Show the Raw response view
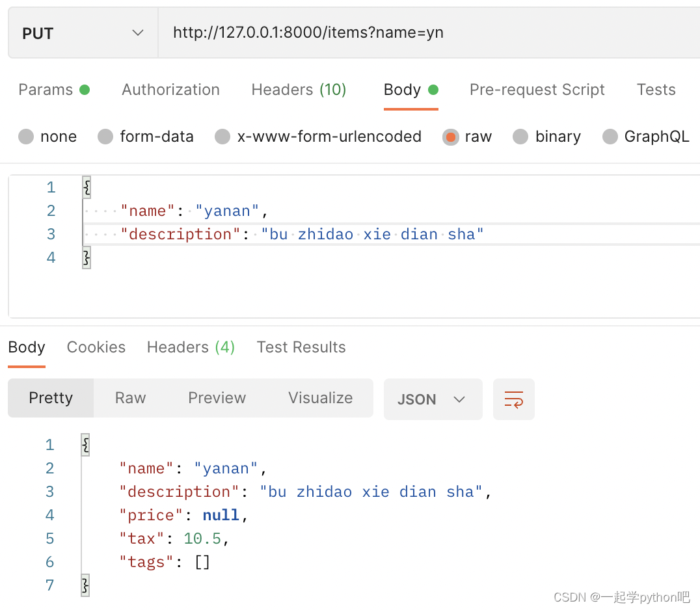The height and width of the screenshot is (610, 700). click(130, 398)
